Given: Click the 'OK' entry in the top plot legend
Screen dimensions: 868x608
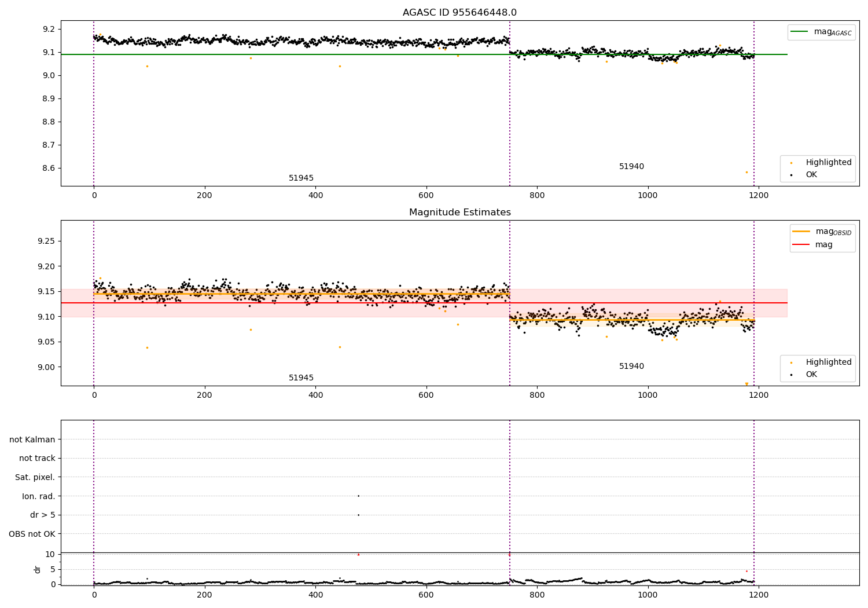Looking at the screenshot, I should (811, 174).
